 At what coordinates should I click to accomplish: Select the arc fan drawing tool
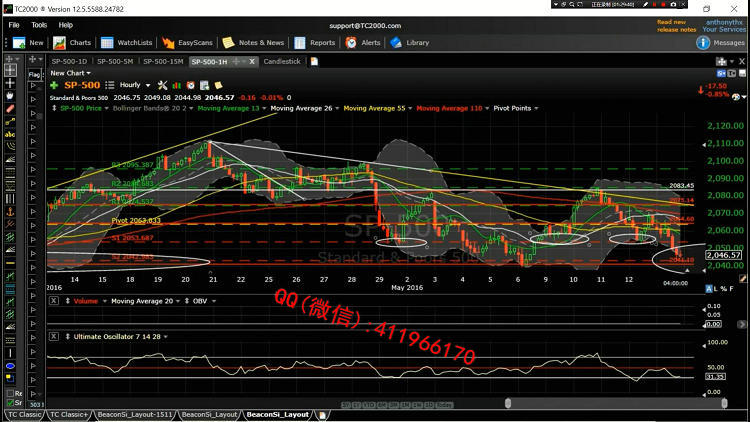(10, 147)
